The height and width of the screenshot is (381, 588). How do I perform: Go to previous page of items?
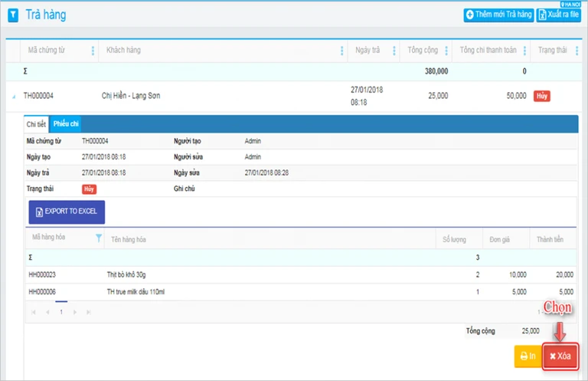(x=47, y=312)
